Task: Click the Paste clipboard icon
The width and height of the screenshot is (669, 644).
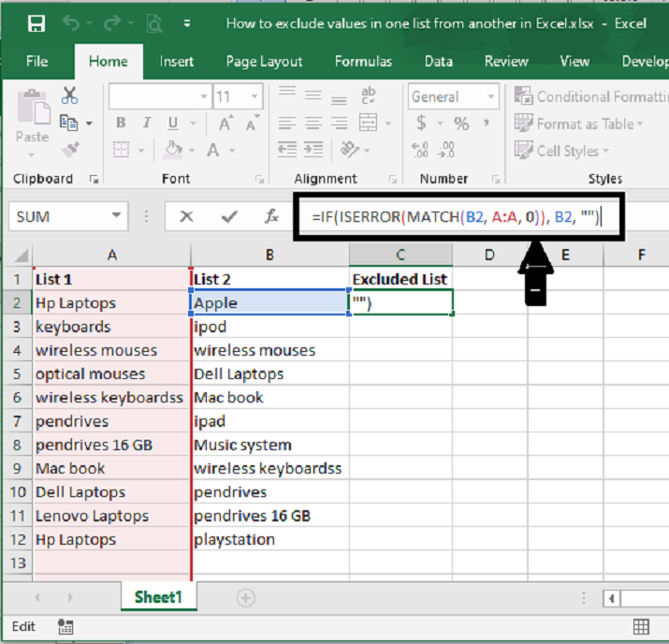Action: click(34, 107)
